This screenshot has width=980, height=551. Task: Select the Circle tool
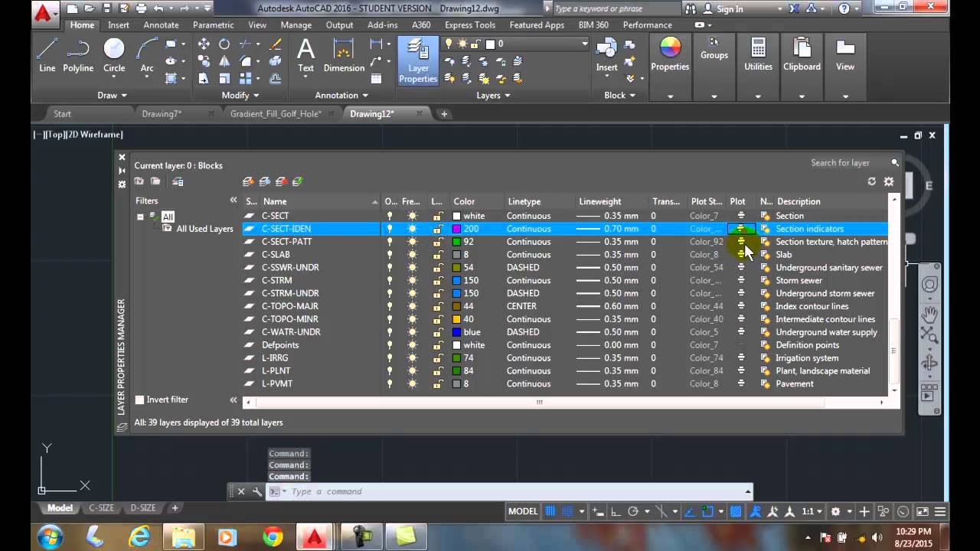(114, 55)
